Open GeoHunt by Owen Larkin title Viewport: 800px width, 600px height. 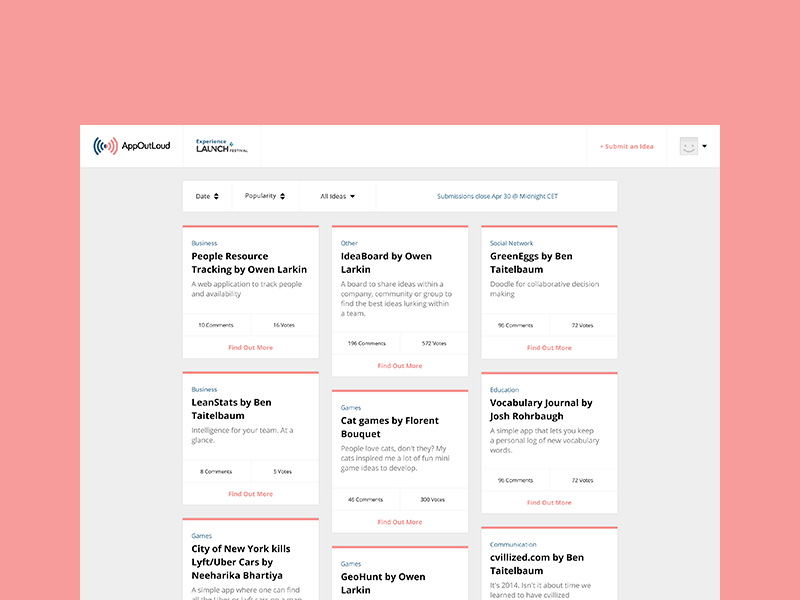coord(383,583)
